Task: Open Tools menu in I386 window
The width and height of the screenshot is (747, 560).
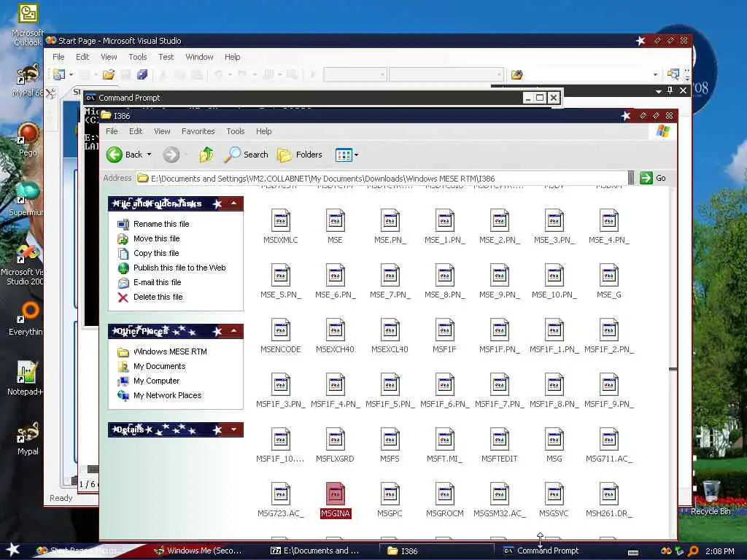Action: point(236,131)
